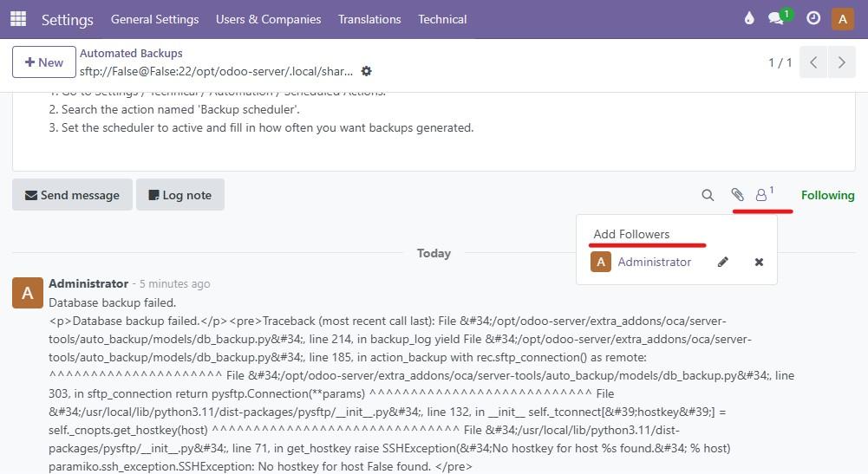Click instruction 'Search the action named Backup scheduler'

tap(174, 109)
